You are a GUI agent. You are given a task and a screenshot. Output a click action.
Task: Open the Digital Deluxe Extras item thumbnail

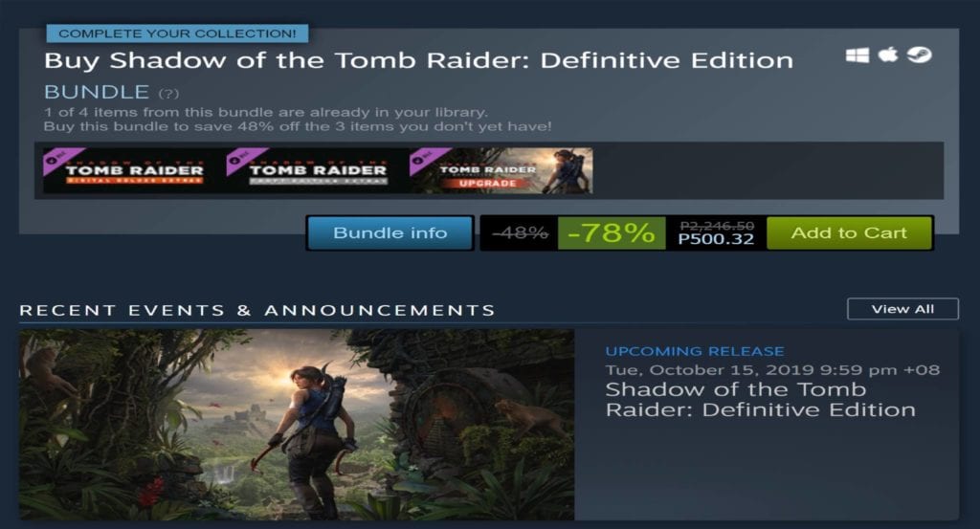(x=134, y=170)
